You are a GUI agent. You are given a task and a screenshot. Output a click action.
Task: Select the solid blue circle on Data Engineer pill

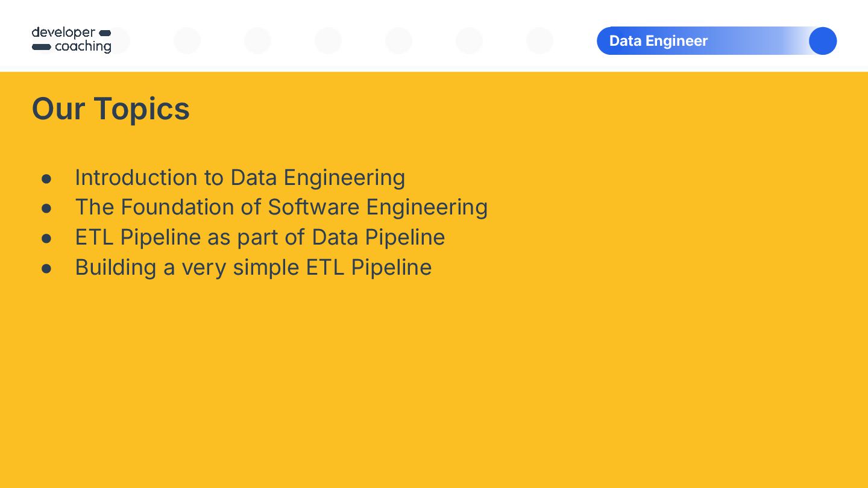coord(823,41)
